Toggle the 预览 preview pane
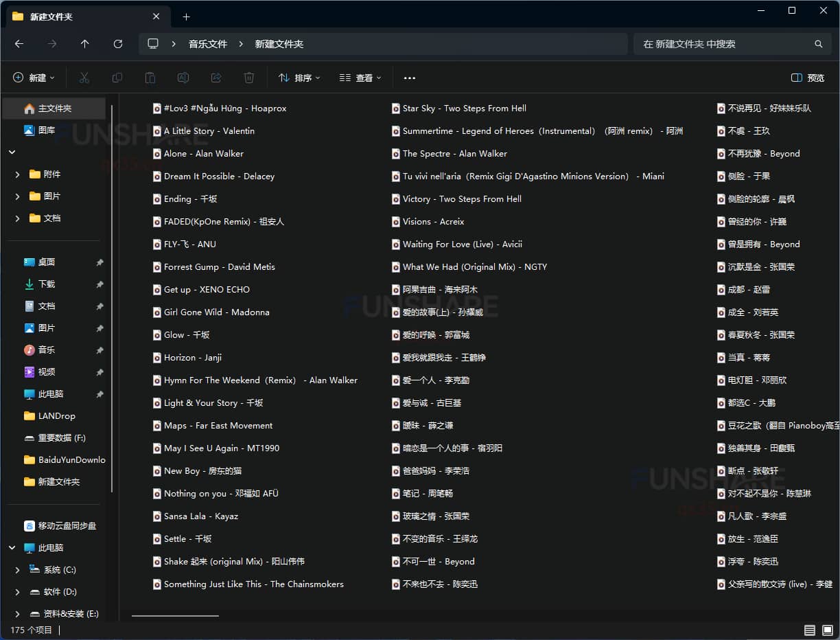 click(808, 78)
